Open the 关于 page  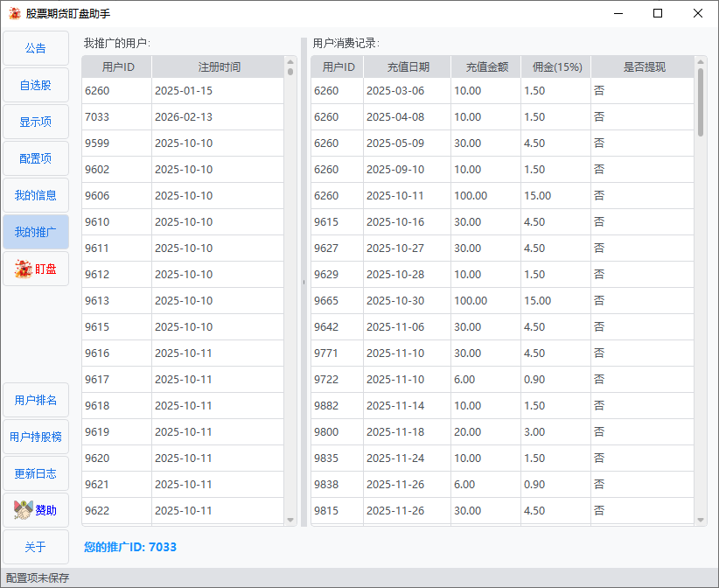(x=36, y=547)
